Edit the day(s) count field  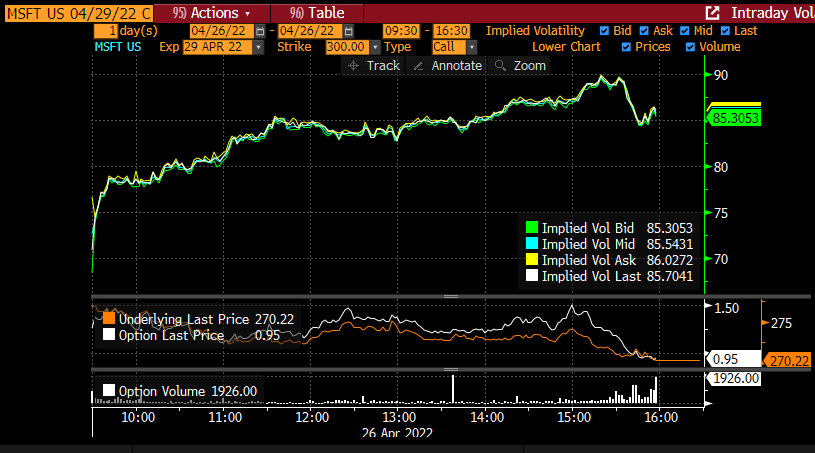(x=106, y=31)
